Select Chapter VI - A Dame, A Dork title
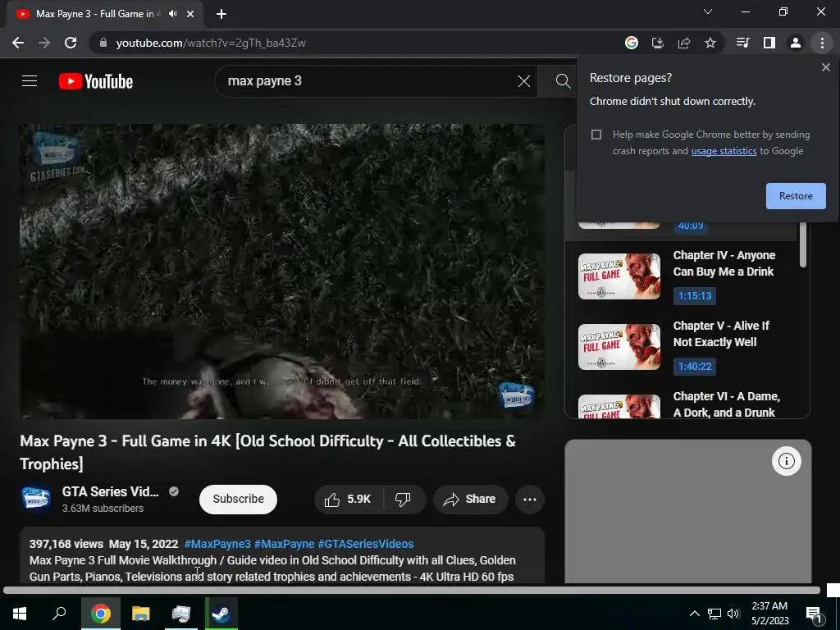The image size is (840, 630). (x=727, y=404)
